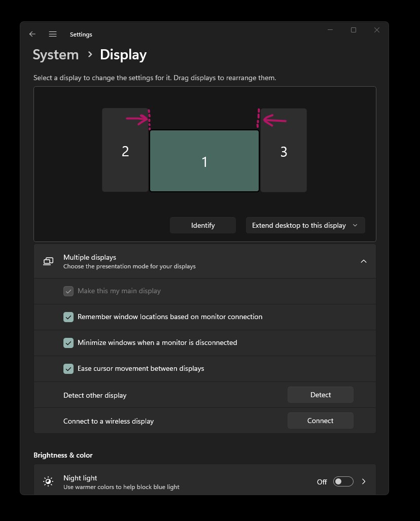Minimize the Settings window
The width and height of the screenshot is (420, 521).
coord(330,30)
